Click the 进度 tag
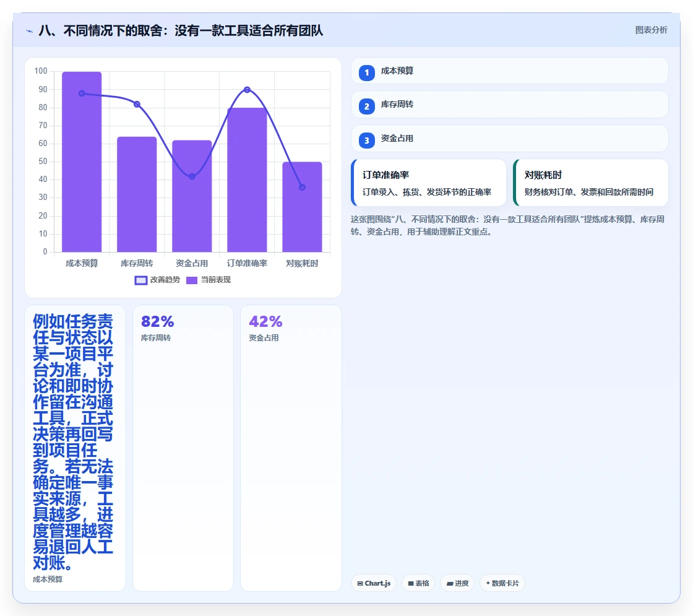The image size is (693, 616). tap(457, 583)
